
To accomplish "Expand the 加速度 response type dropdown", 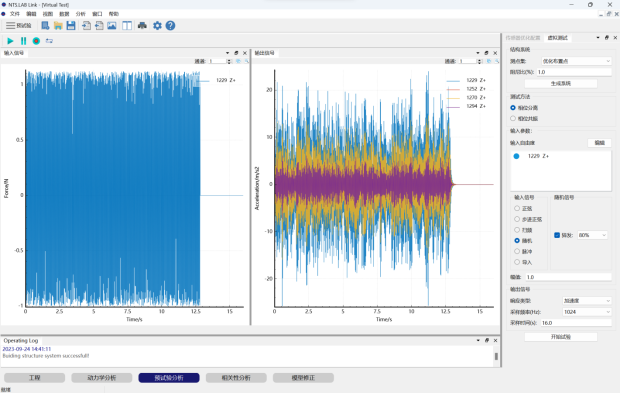I will coord(587,301).
